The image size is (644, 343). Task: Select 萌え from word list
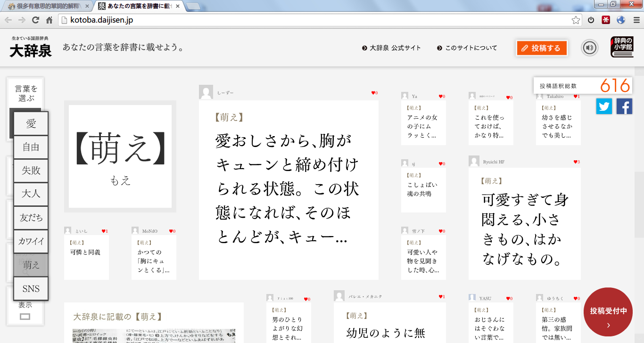tap(31, 265)
